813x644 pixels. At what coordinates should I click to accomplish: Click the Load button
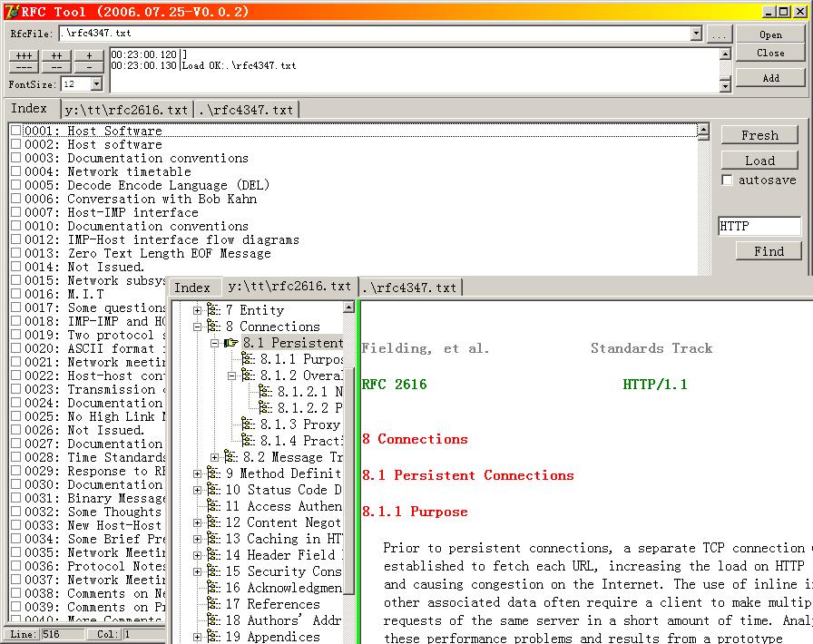tap(759, 161)
